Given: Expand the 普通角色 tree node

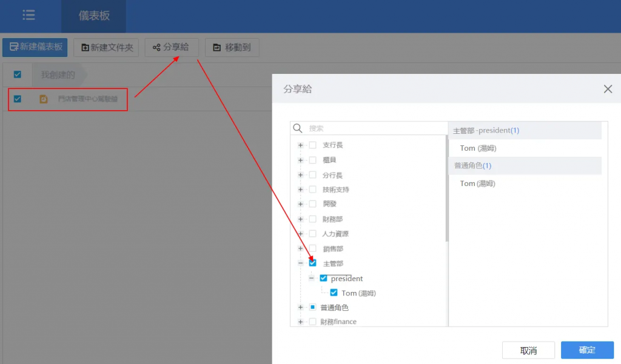Looking at the screenshot, I should pos(300,308).
